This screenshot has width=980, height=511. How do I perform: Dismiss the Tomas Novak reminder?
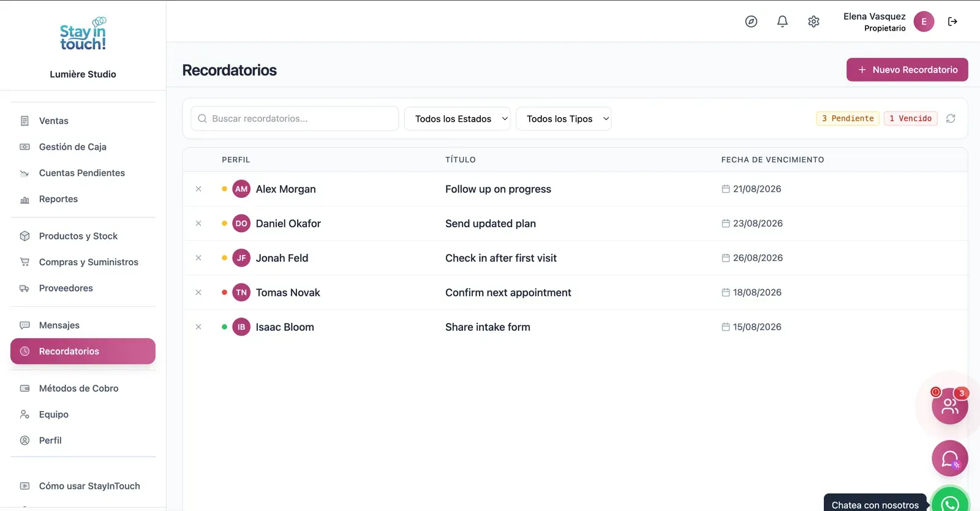[198, 292]
